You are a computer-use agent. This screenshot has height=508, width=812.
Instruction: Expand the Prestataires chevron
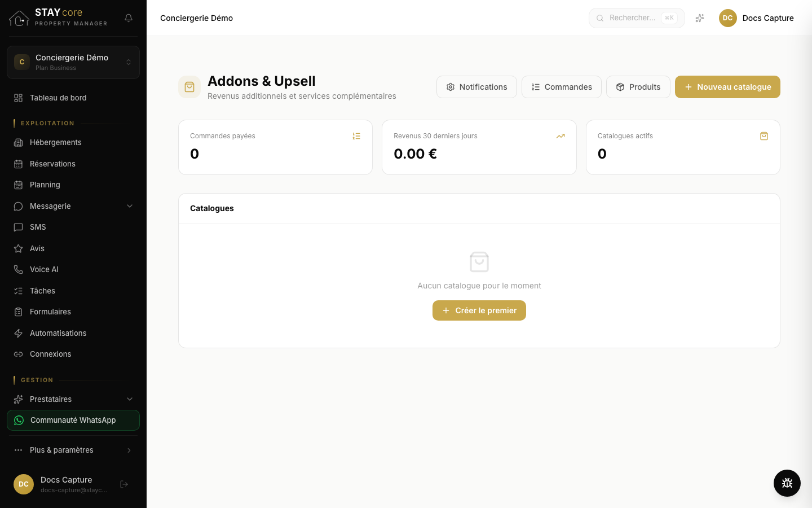(130, 399)
